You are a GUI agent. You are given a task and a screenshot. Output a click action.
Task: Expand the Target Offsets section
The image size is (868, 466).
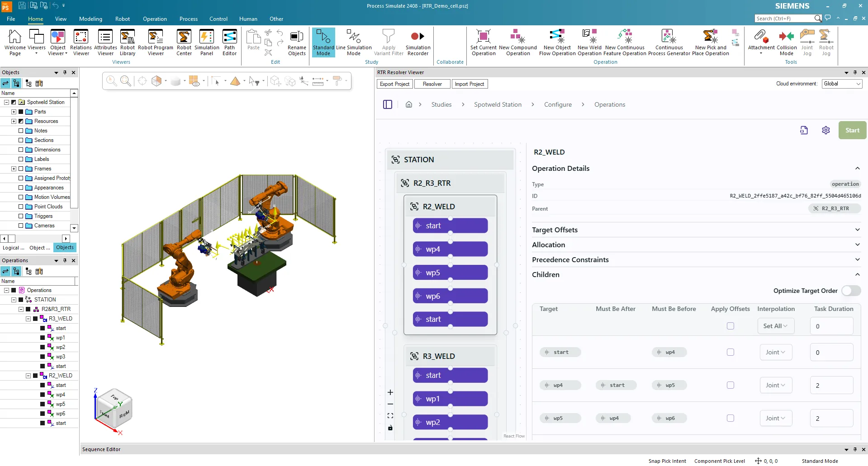pos(696,230)
